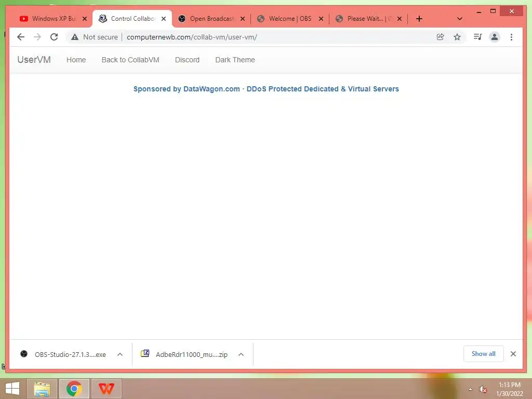
Task: Close the Open Broadcast tab
Action: click(243, 19)
